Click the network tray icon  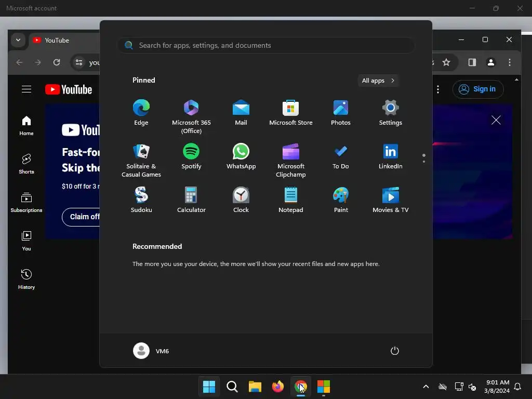459,387
